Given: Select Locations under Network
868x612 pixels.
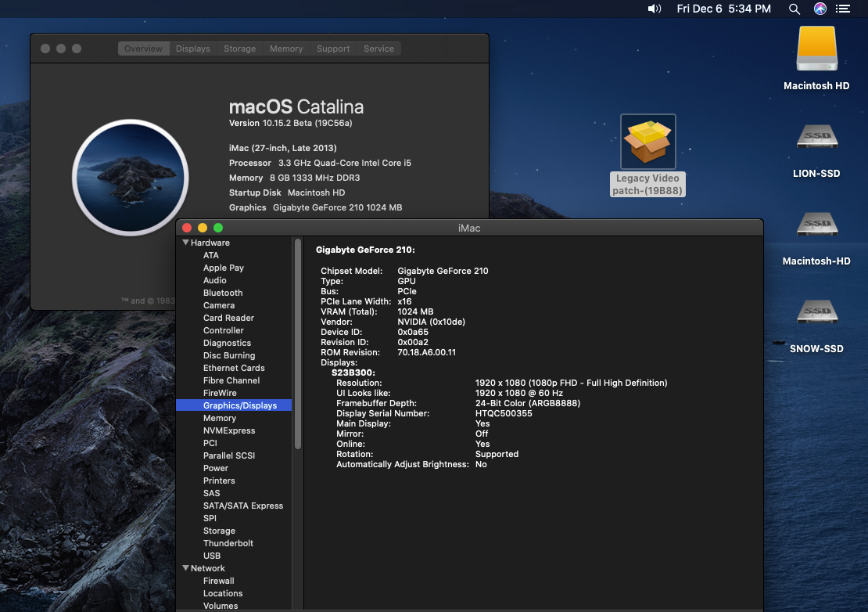Looking at the screenshot, I should (x=223, y=593).
